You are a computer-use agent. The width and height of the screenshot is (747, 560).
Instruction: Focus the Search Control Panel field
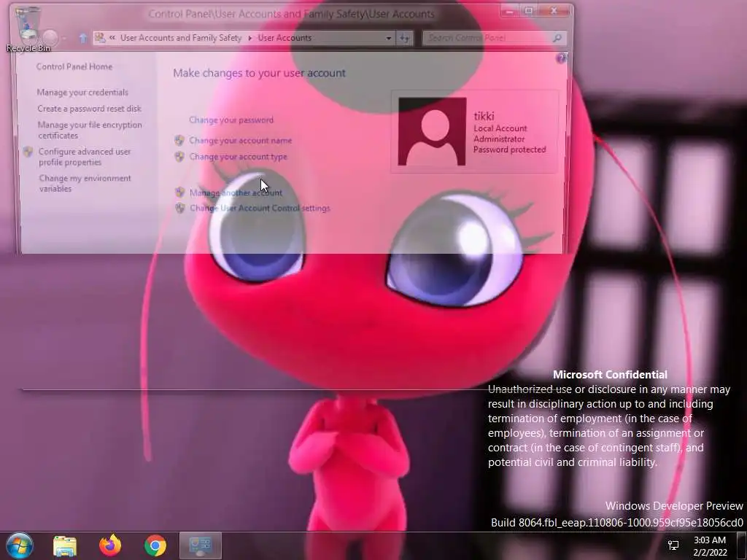pos(495,38)
